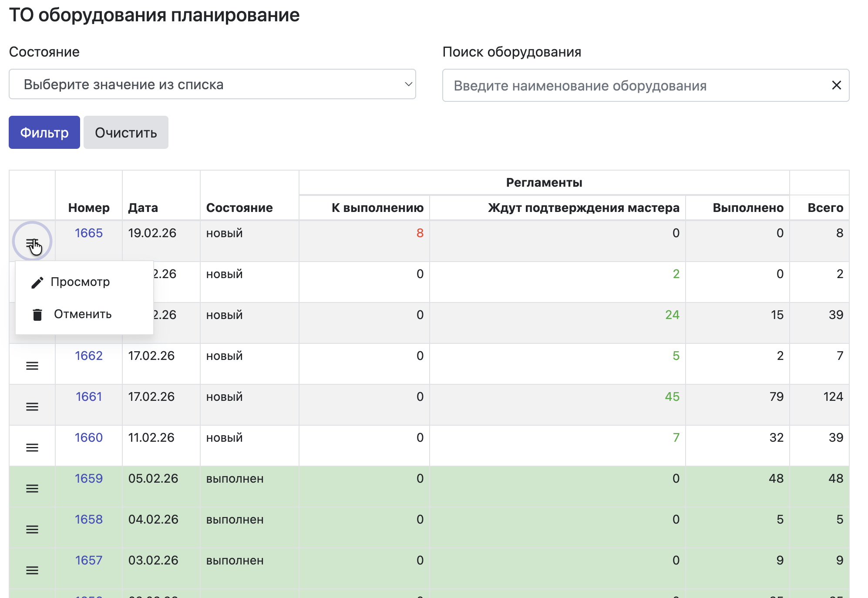The width and height of the screenshot is (868, 598).
Task: Open plan number 1660 link
Action: coord(89,438)
